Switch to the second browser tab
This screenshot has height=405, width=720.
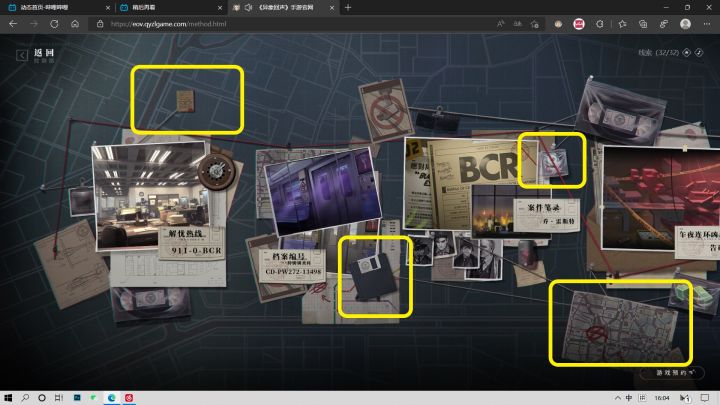[169, 7]
